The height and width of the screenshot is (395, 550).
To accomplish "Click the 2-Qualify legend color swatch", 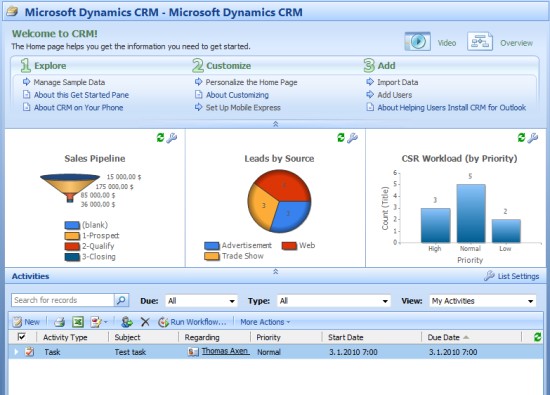I will point(72,246).
